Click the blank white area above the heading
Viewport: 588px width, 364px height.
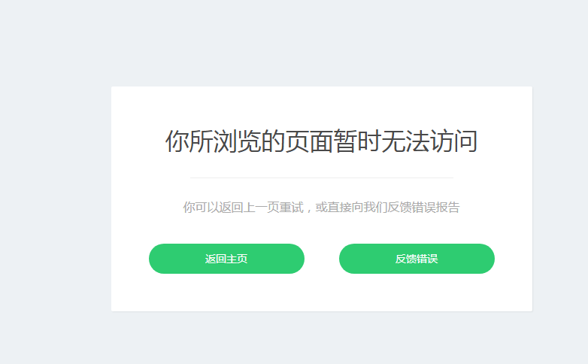coord(321,107)
